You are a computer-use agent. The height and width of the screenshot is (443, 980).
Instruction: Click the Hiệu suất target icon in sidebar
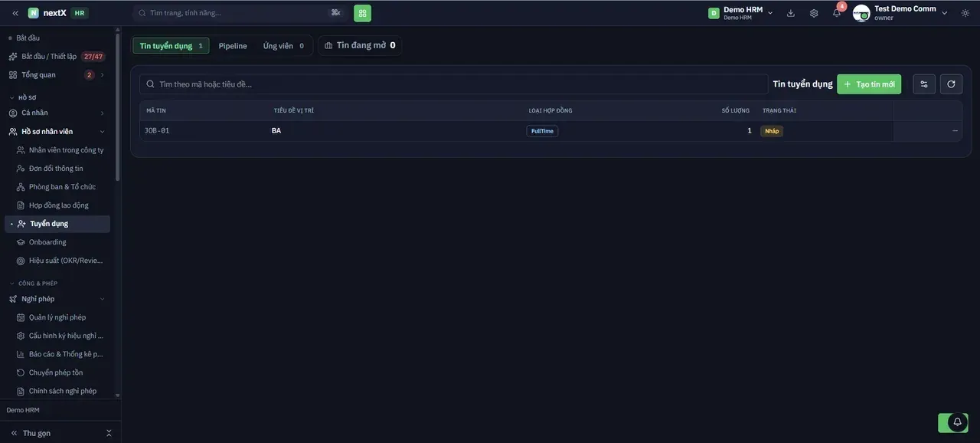point(21,261)
